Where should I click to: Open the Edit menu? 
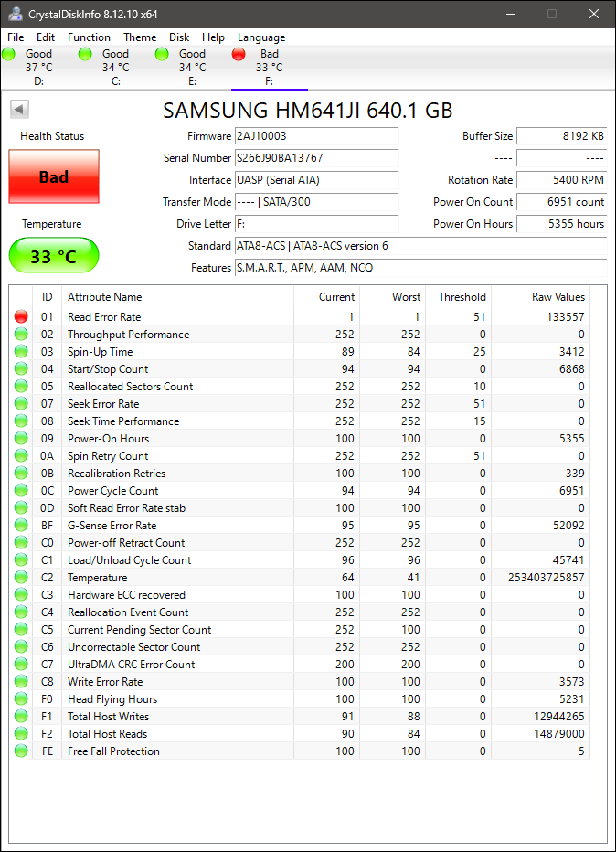(x=46, y=37)
